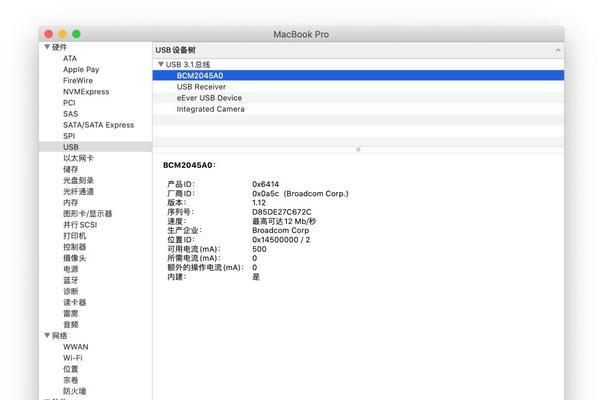
Task: Select NVMExpress in the sidebar
Action: [86, 92]
